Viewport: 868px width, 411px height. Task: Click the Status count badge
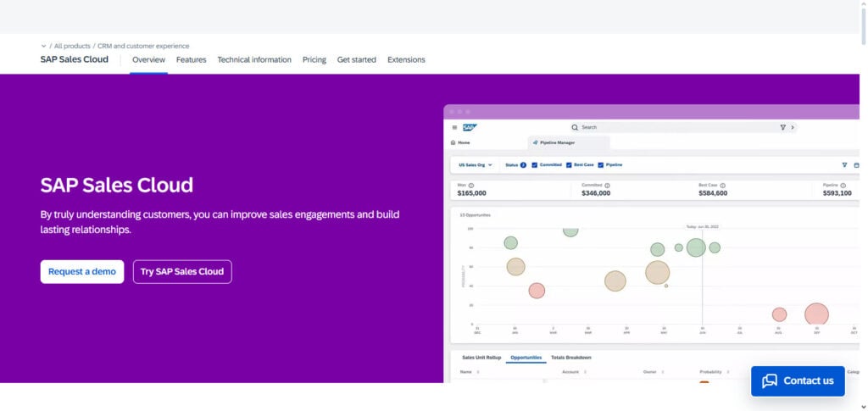(523, 165)
